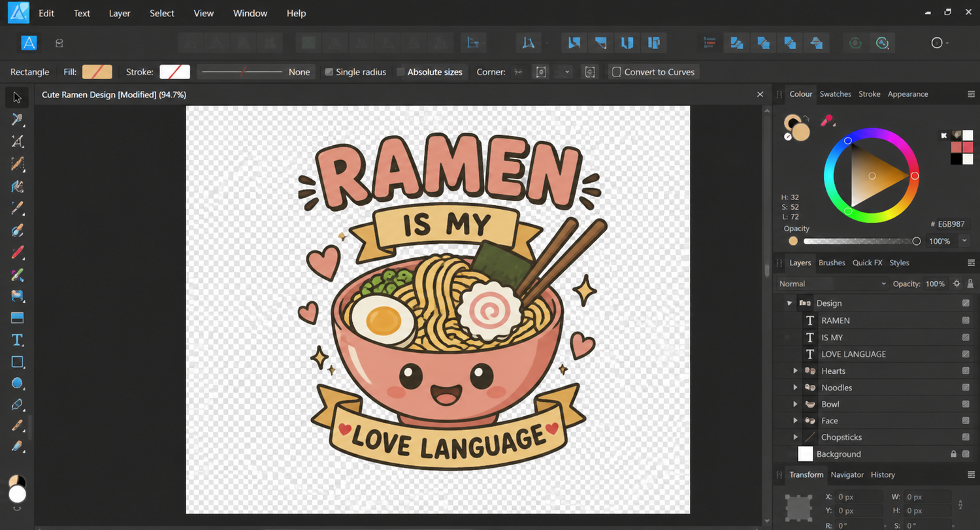
Task: Select the Ellipse shape tool in the left toolbox
Action: 17,383
